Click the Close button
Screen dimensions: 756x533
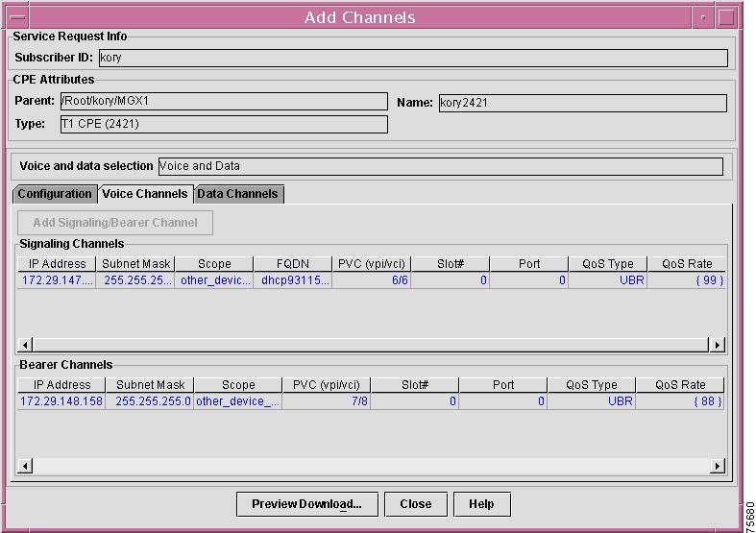point(415,504)
